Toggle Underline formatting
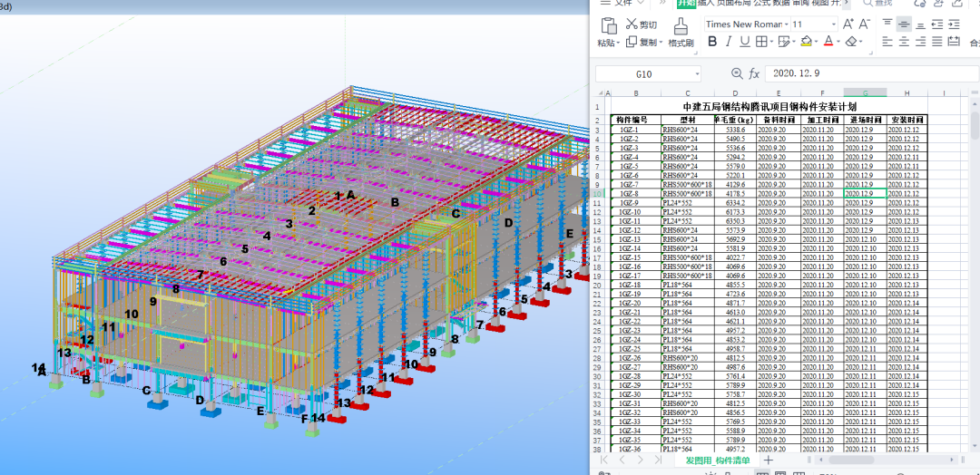Viewport: 980px width, 475px height. pos(744,42)
